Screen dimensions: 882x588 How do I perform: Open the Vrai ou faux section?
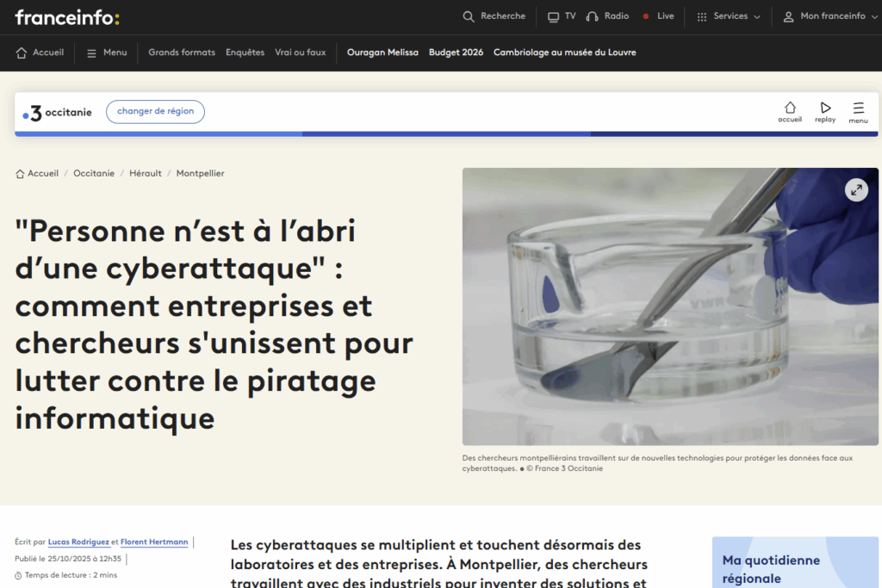coord(301,53)
